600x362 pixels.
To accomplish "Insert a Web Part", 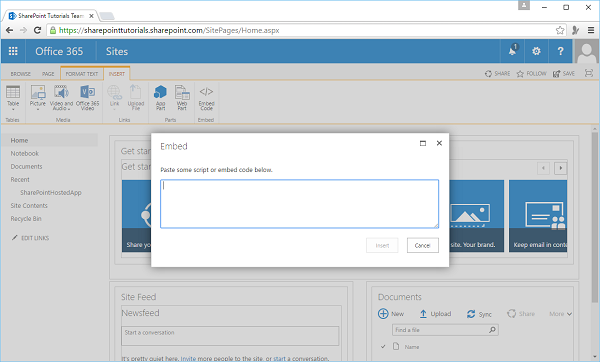I will click(182, 97).
